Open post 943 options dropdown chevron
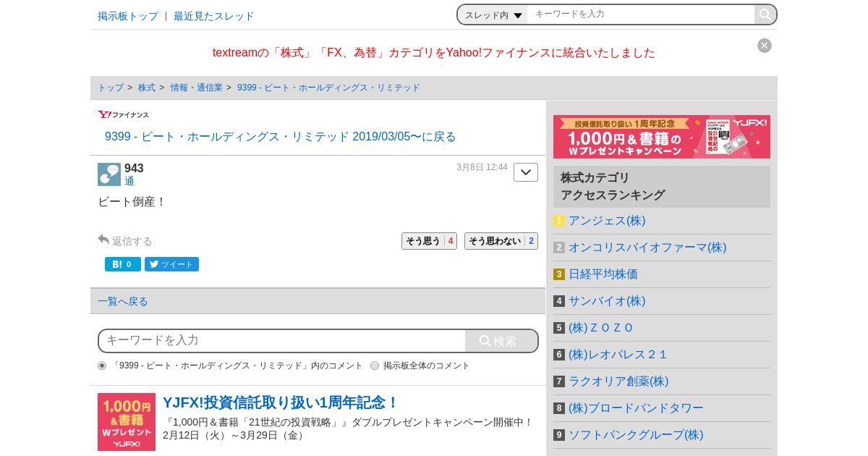This screenshot has width=868, height=456. [526, 172]
